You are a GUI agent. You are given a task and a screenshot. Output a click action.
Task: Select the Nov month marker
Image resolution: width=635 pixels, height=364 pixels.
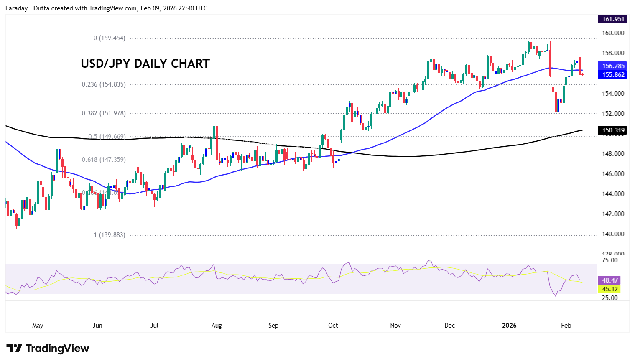pyautogui.click(x=395, y=326)
